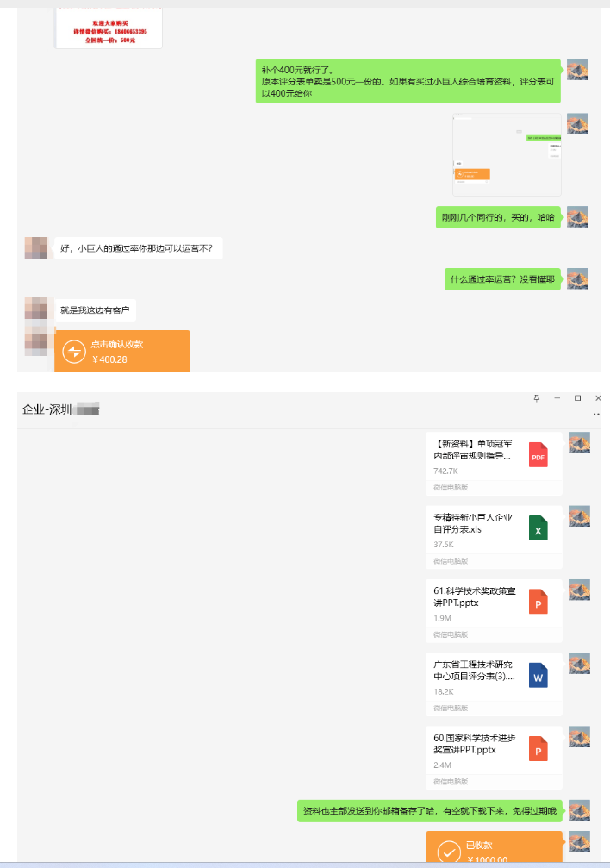Image resolution: width=610 pixels, height=868 pixels.
Task: Open the chat options three-dot menu
Action: [596, 414]
